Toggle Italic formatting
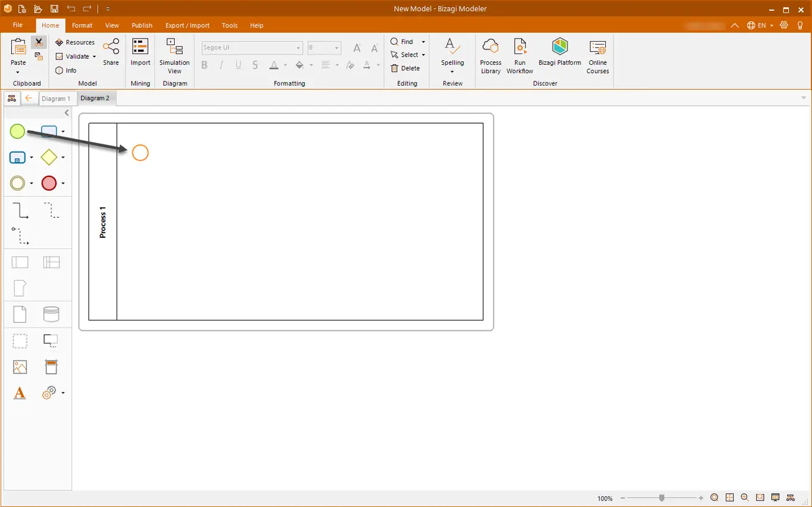The image size is (812, 507). [222, 65]
